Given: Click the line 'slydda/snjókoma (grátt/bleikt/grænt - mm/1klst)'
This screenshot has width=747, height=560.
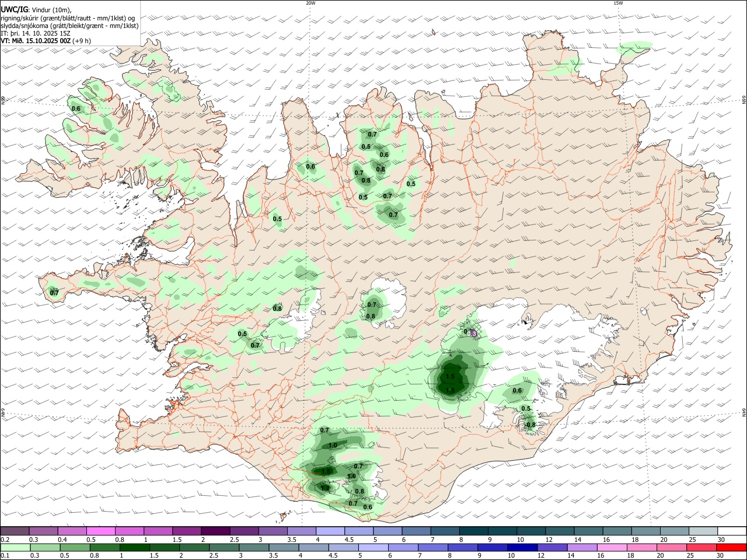Looking at the screenshot, I should coord(69,26).
